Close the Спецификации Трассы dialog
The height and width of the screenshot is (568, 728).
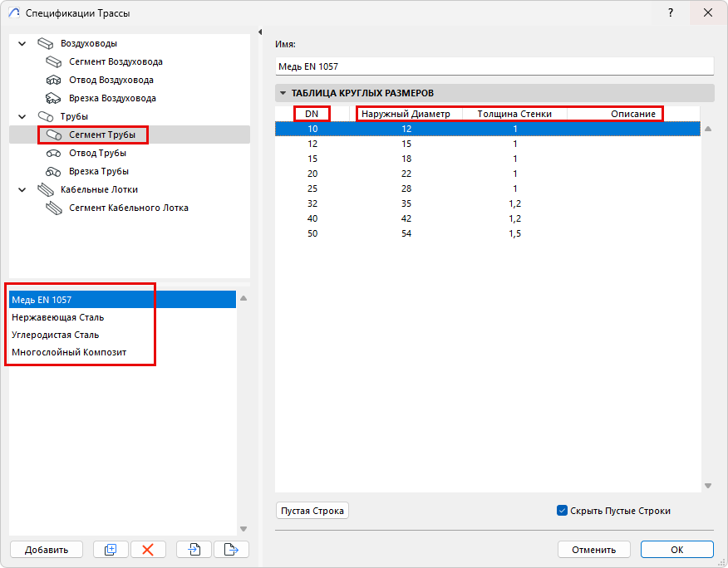[x=707, y=12]
